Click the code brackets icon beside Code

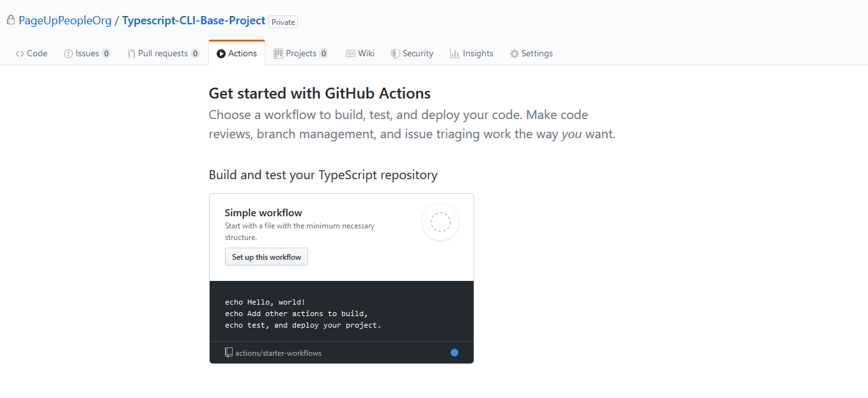point(19,53)
